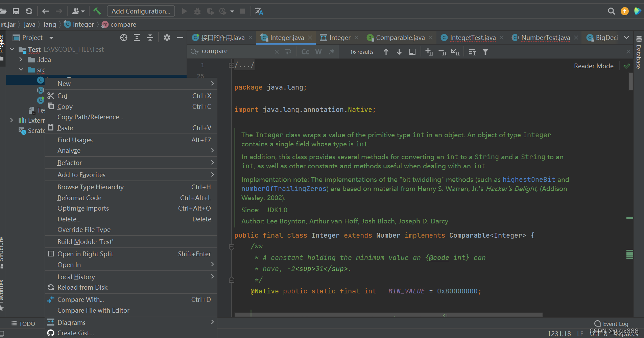This screenshot has height=338, width=644.
Task: Close the Integer.java tab
Action: (x=310, y=38)
